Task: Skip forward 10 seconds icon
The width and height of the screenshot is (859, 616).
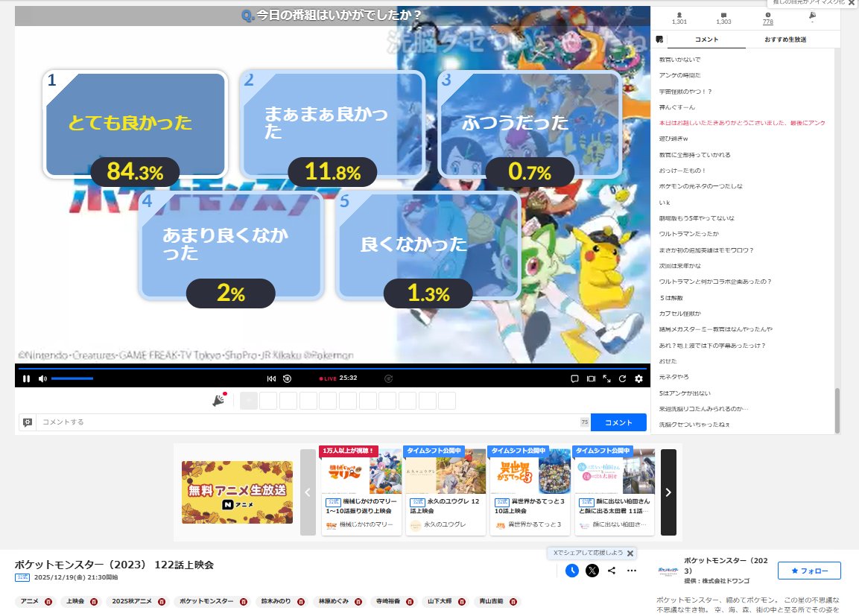Action: pyautogui.click(x=388, y=378)
